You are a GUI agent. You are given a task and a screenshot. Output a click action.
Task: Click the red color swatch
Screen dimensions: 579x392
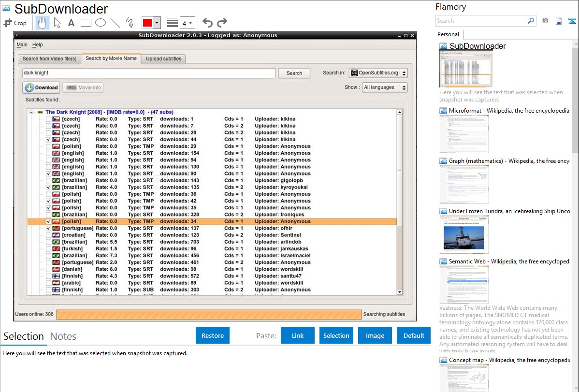tap(147, 23)
